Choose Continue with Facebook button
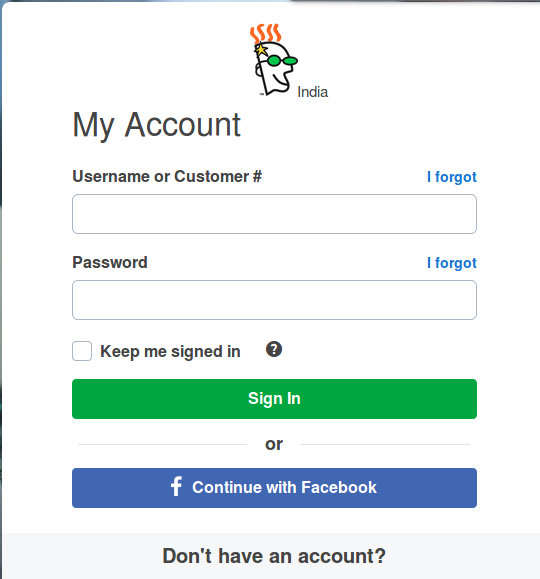 tap(274, 488)
